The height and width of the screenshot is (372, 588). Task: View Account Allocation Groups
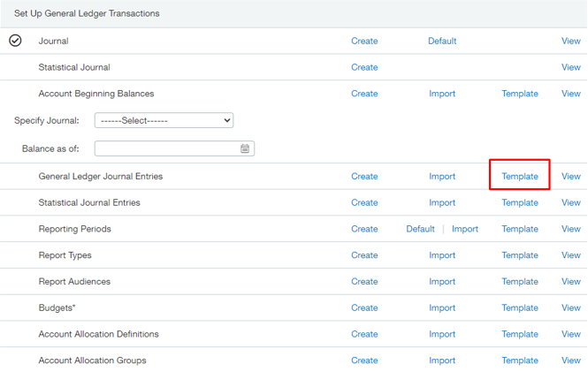pyautogui.click(x=571, y=361)
